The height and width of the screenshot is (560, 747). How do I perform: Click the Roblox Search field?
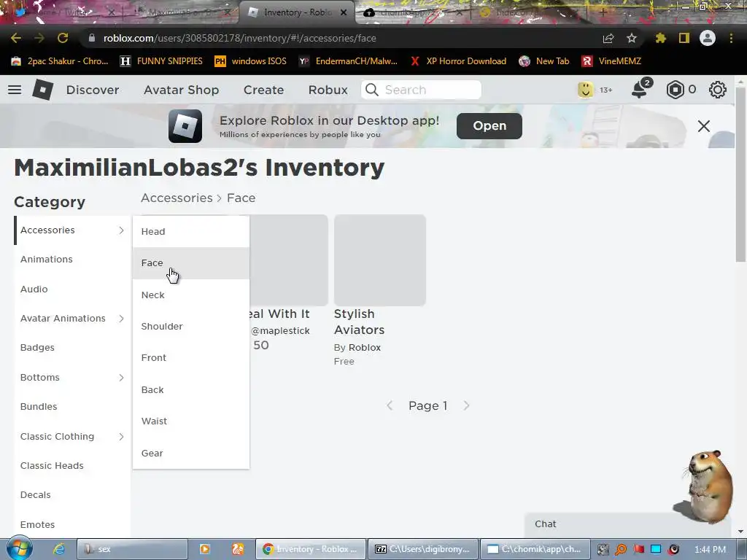(x=421, y=90)
